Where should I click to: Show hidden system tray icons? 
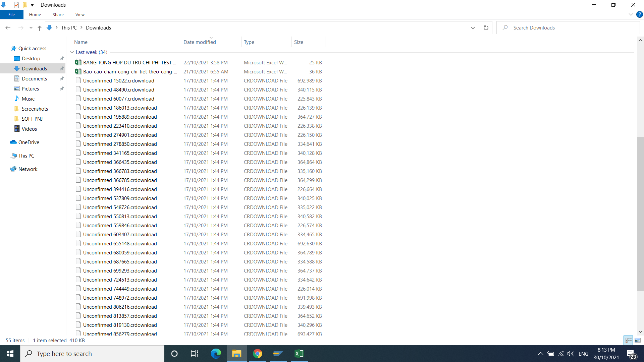pos(540,354)
